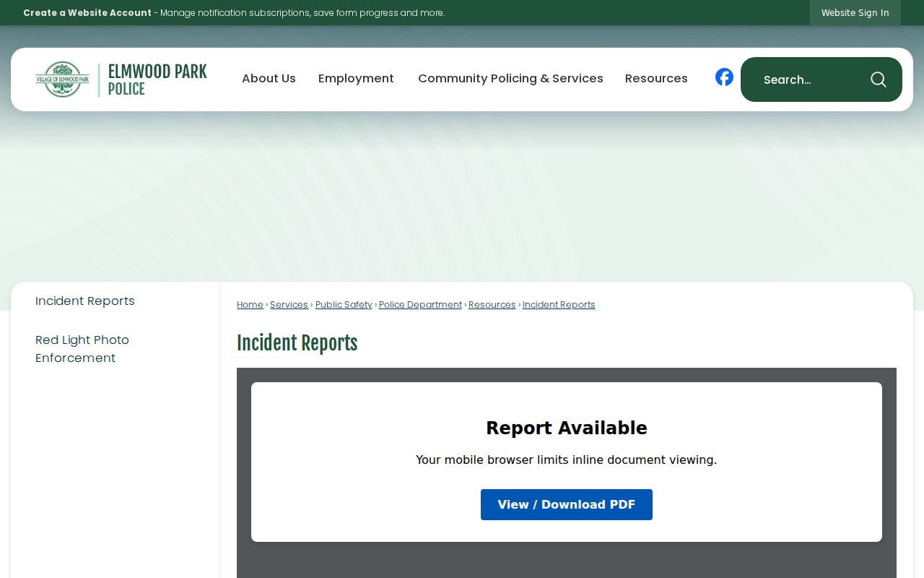Open the Resources menu
Screen dimensions: 924x578
click(656, 79)
